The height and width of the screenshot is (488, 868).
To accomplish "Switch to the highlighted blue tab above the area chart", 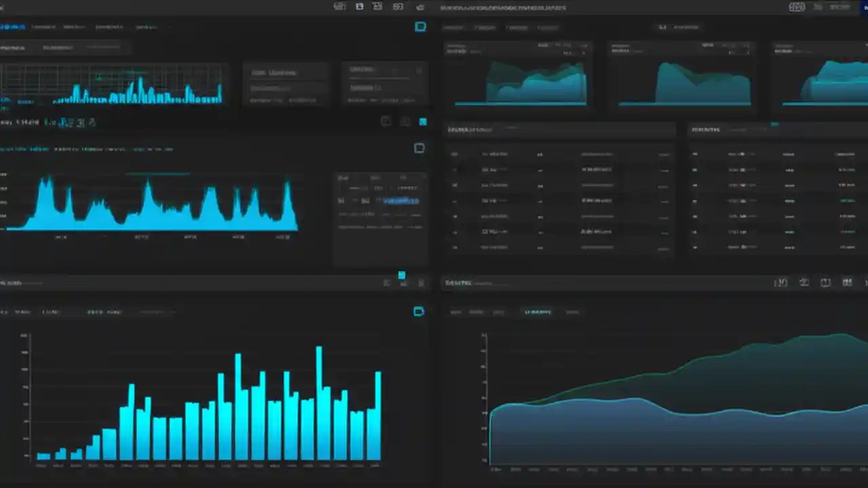I will (538, 312).
